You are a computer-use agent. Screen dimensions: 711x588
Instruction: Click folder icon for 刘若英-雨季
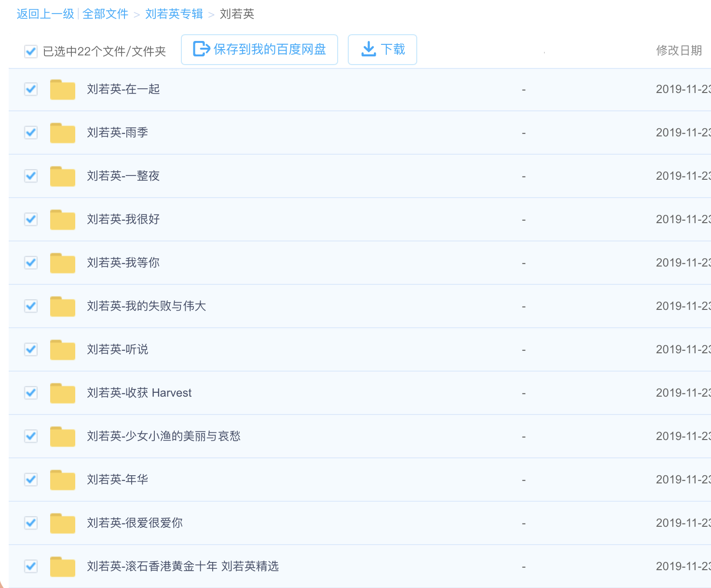(x=63, y=133)
